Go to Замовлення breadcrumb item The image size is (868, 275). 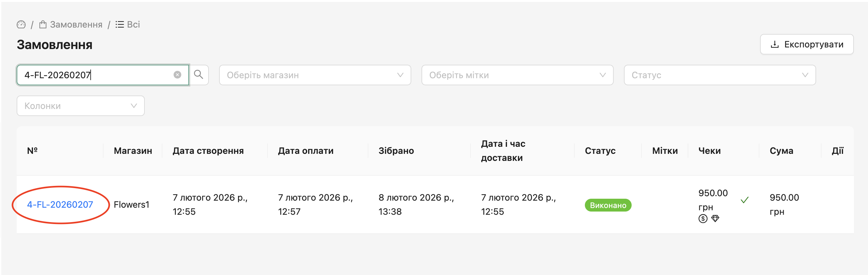pos(76,25)
